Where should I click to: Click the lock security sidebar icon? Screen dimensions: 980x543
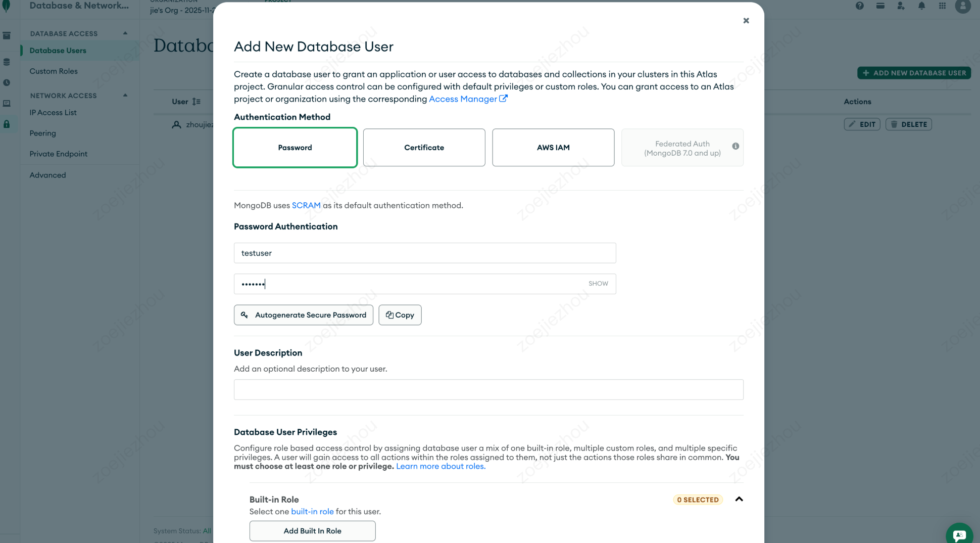7,124
